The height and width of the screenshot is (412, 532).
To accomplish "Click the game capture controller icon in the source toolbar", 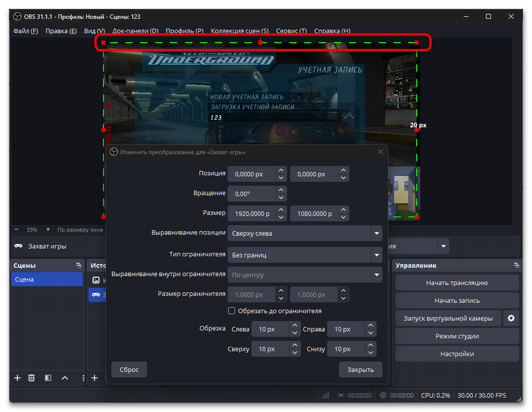I will tap(18, 246).
